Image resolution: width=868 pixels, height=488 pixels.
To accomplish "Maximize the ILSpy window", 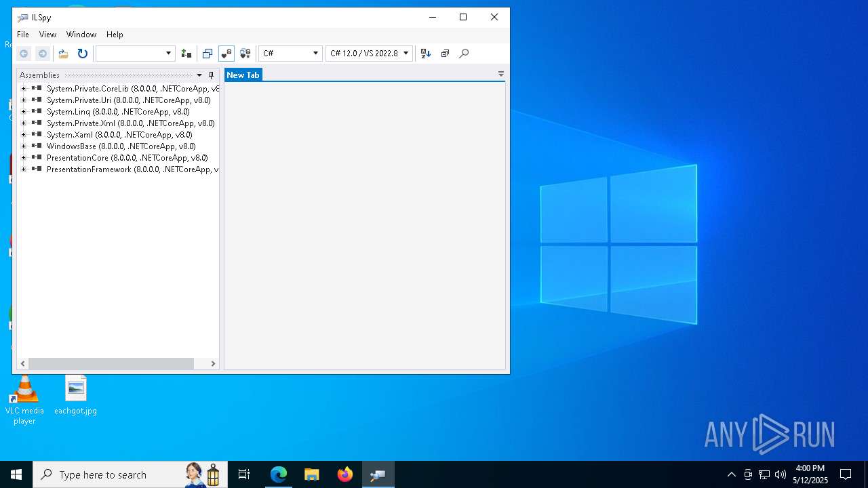I will coord(463,18).
